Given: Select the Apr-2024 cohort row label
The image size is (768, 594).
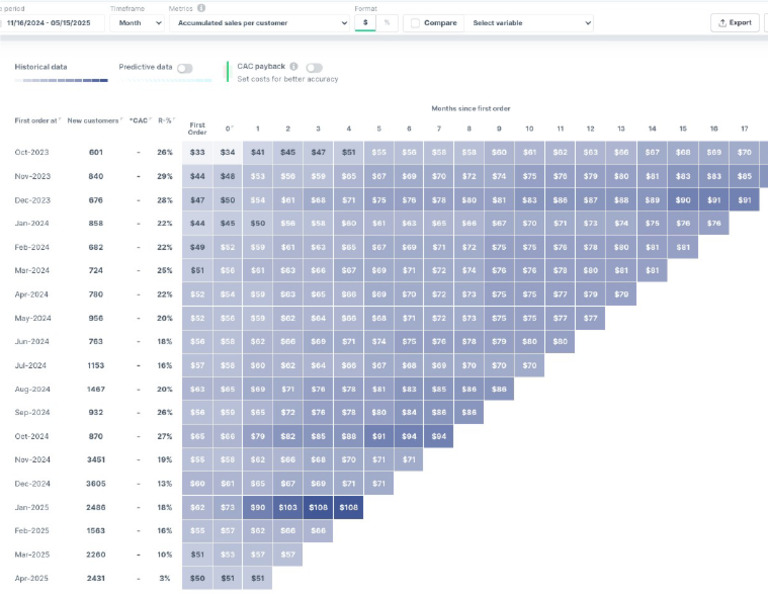Looking at the screenshot, I should pyautogui.click(x=31, y=294).
